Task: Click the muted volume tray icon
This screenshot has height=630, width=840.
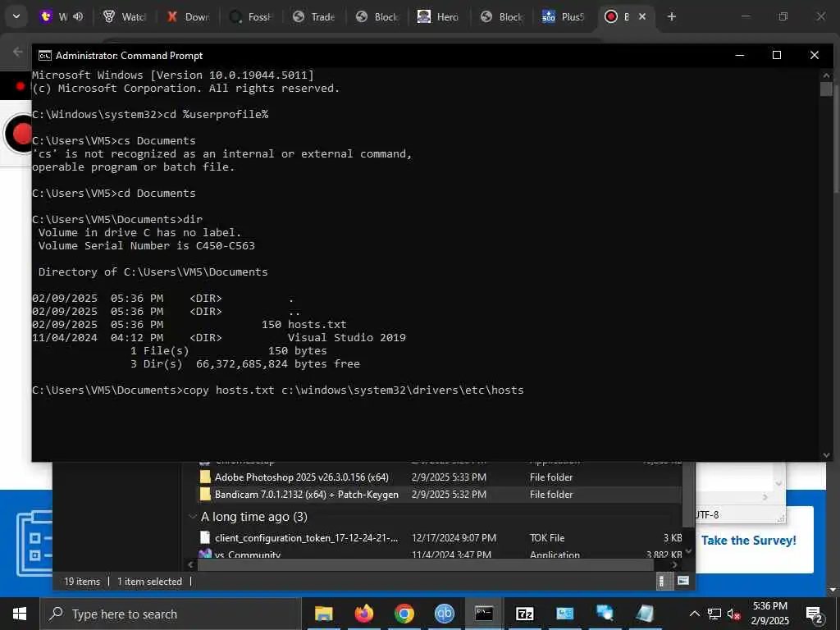Action: 734,614
